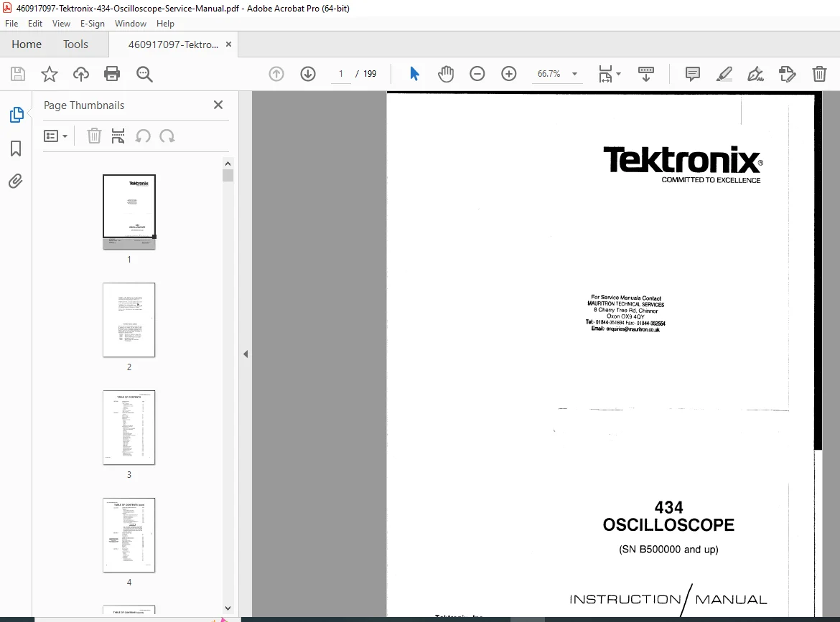This screenshot has height=622, width=840.
Task: Click the main toolbar trash icon
Action: tap(819, 74)
